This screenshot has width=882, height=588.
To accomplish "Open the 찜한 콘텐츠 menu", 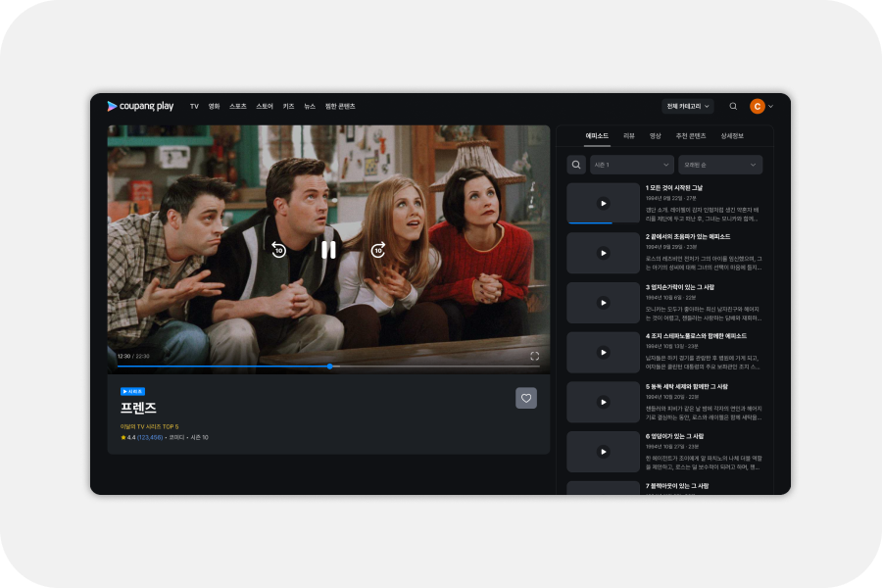I will point(340,107).
